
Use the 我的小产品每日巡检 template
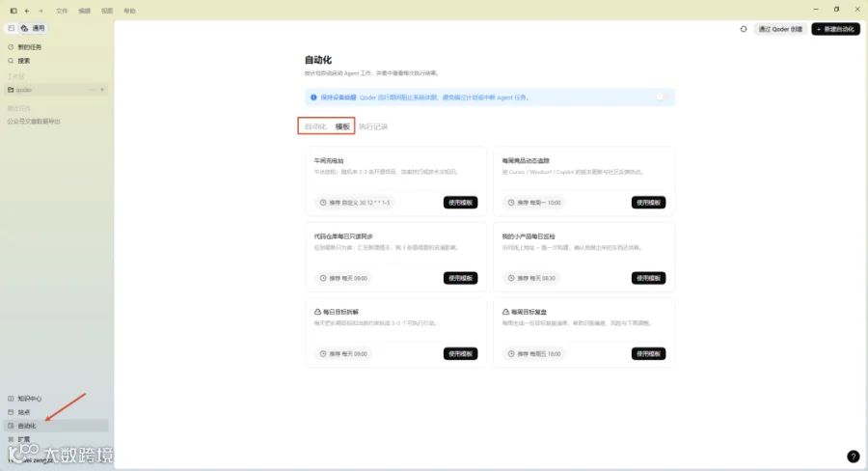pos(649,278)
